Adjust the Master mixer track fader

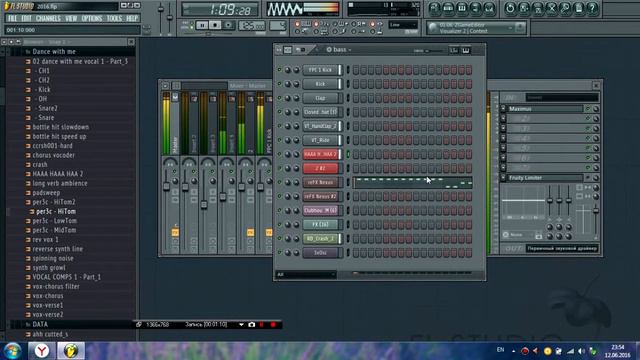(166, 187)
